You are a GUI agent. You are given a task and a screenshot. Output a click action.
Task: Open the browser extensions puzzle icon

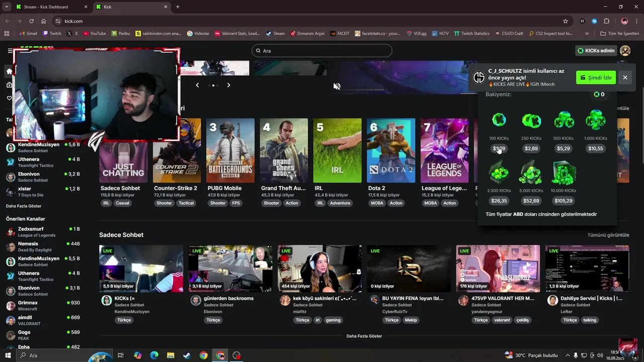(x=607, y=21)
